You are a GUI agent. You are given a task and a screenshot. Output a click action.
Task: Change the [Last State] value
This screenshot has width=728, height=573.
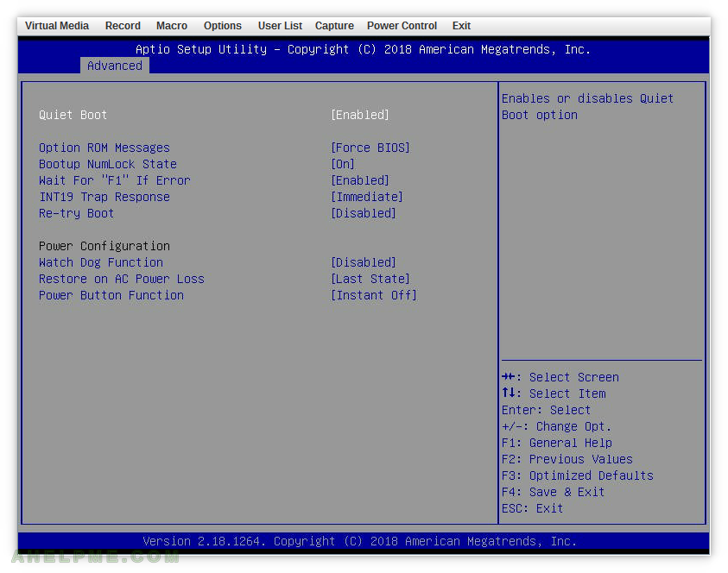coord(370,279)
